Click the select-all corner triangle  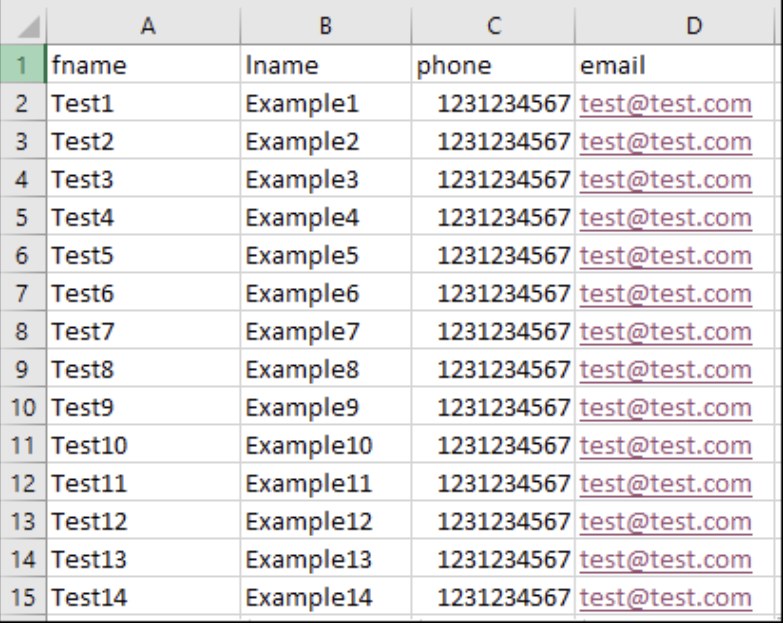pyautogui.click(x=28, y=27)
